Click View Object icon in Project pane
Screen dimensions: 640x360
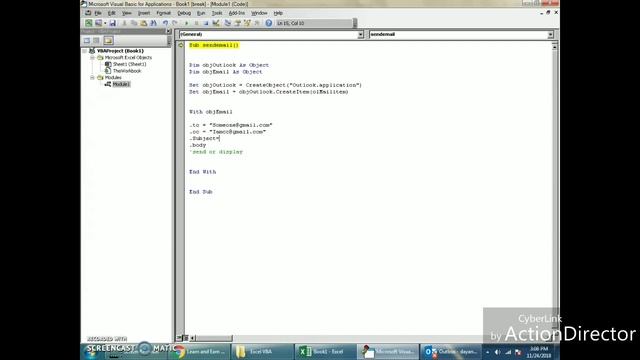click(97, 40)
